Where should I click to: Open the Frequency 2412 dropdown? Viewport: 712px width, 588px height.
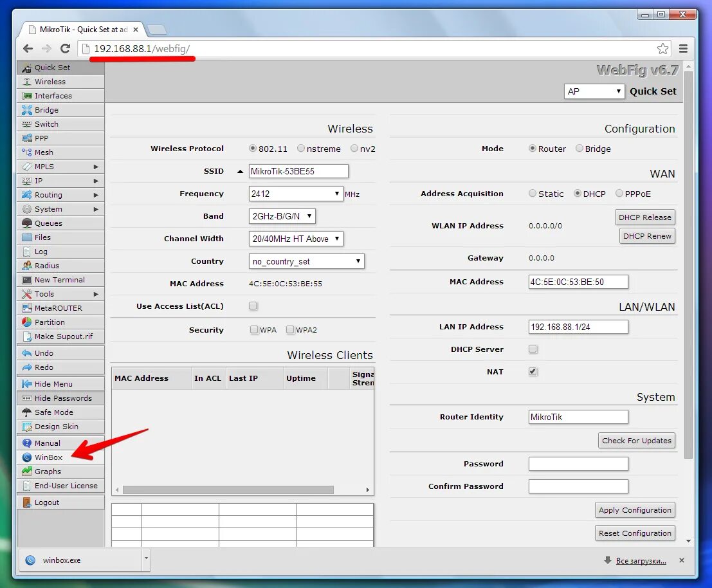click(296, 194)
